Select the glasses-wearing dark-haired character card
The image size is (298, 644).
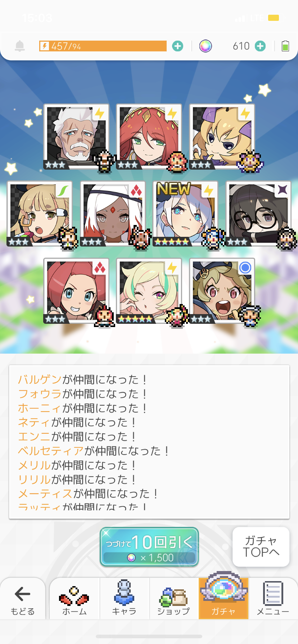[258, 213]
